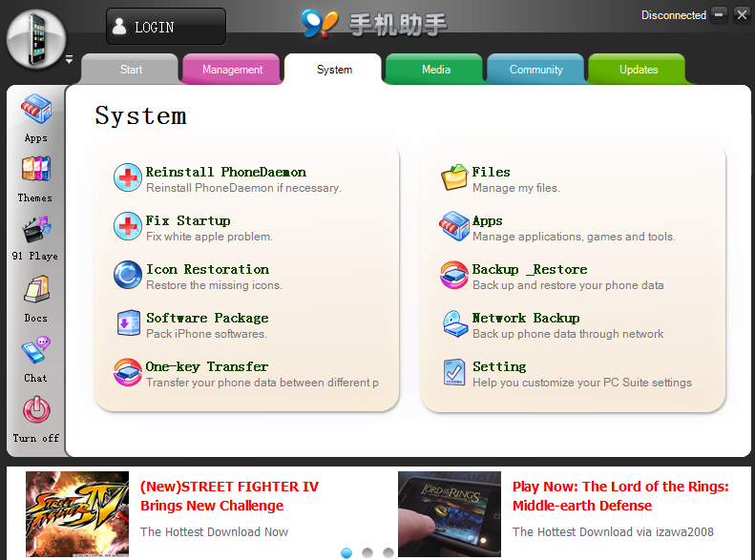Expand the device dropdown arrow below the iPhone
Viewport: 755px width, 560px height.
(x=70, y=60)
